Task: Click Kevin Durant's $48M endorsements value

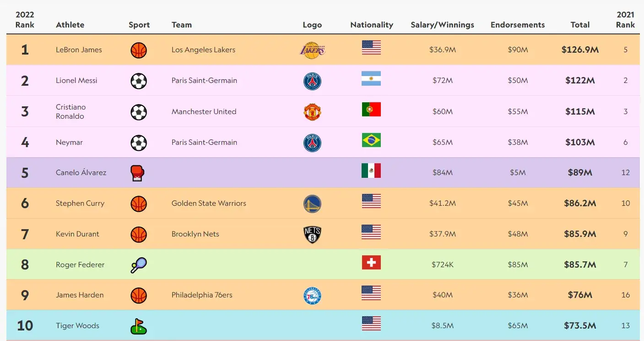Action: tap(518, 234)
